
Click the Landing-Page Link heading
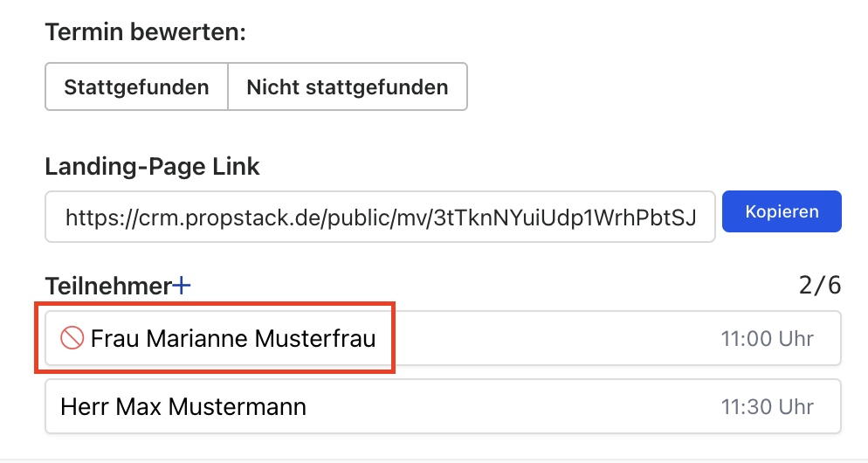pyautogui.click(x=152, y=166)
